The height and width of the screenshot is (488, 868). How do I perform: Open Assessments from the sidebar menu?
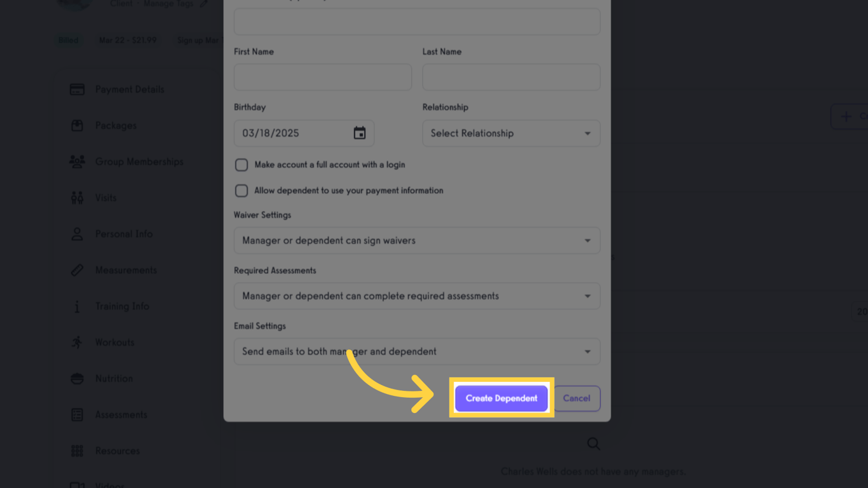[x=76, y=414]
